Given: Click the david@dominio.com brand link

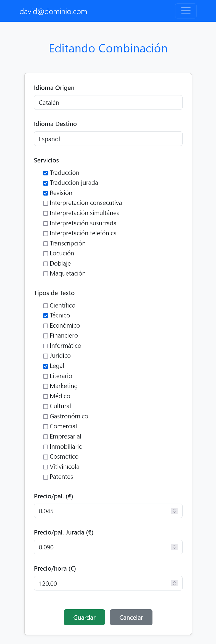Looking at the screenshot, I should 53,12.
